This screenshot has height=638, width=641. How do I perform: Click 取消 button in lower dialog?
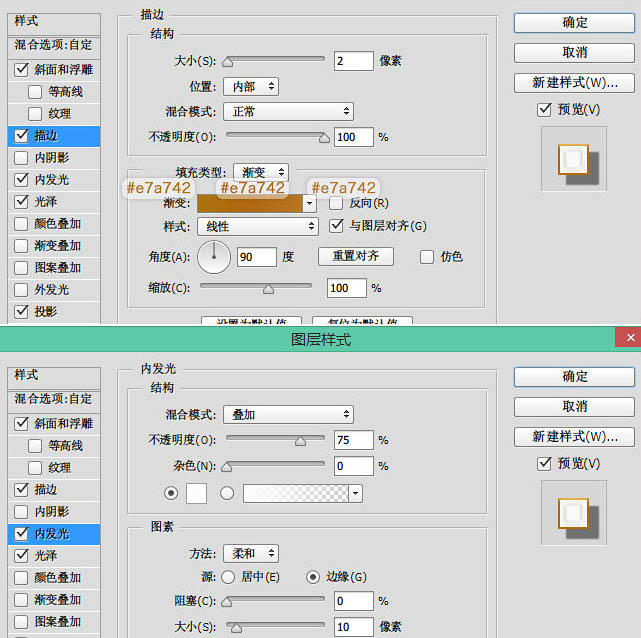(x=574, y=407)
